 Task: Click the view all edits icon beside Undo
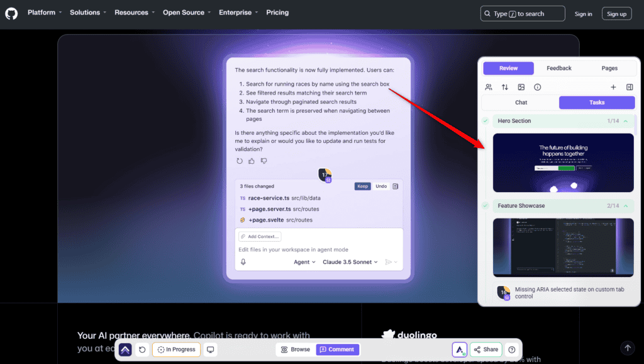395,186
